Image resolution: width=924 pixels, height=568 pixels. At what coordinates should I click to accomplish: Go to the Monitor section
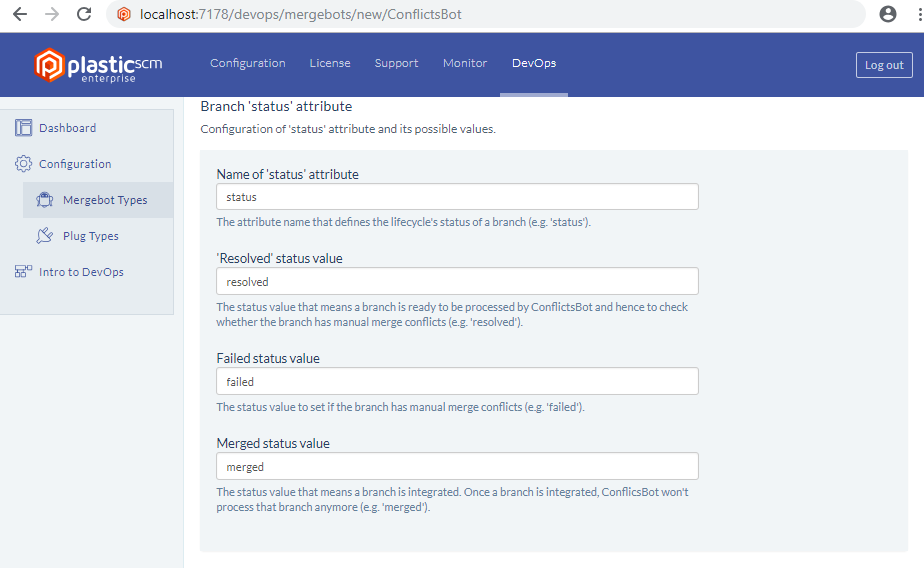(x=465, y=63)
